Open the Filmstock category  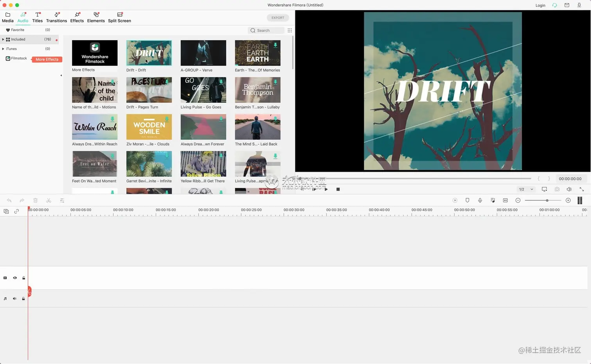click(16, 58)
